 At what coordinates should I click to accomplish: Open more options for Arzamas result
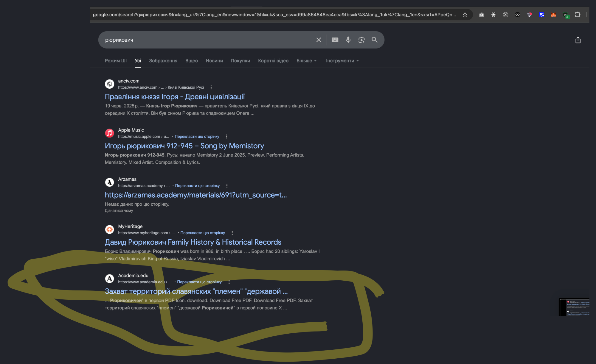point(227,185)
